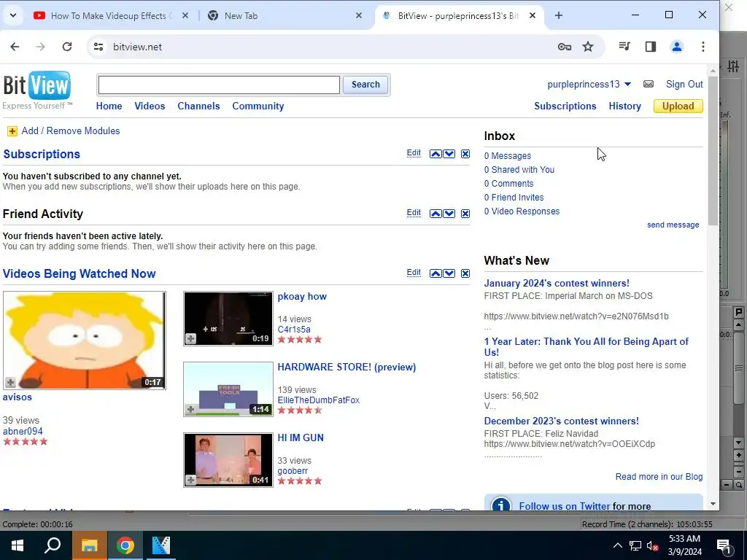747x560 pixels.
Task: Expand the purpleprincess13 account dropdown
Action: (x=627, y=85)
